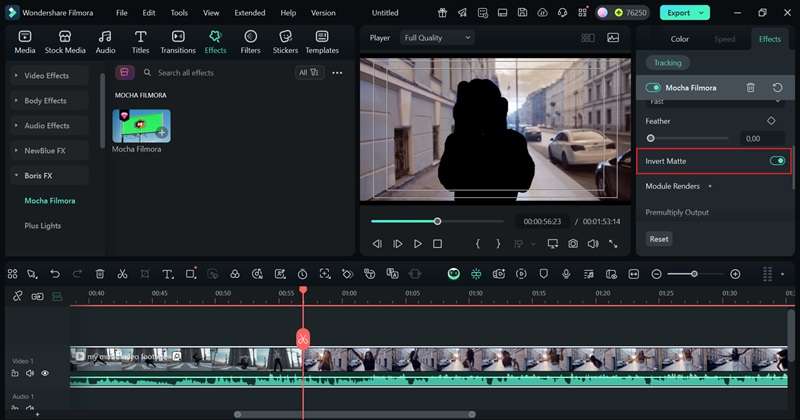Click the Search all effects field

pyautogui.click(x=217, y=72)
